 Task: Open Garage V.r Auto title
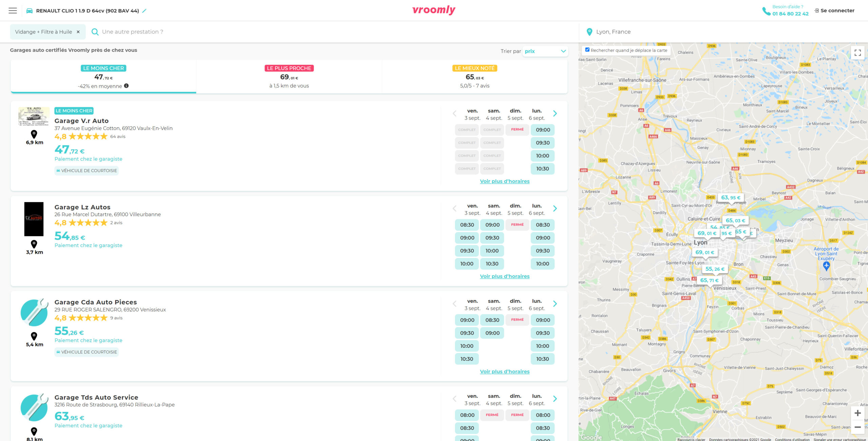(x=81, y=121)
